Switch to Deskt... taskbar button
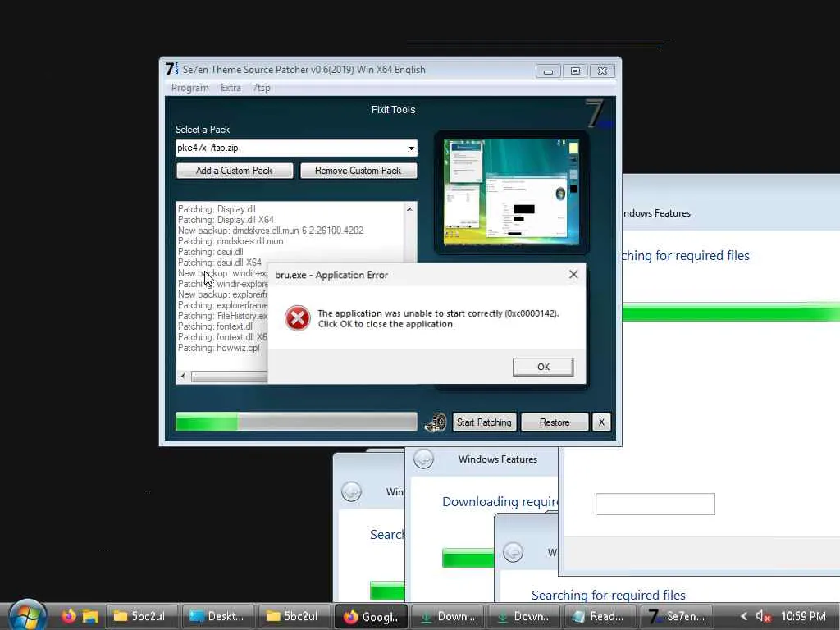The width and height of the screenshot is (840, 630). tap(217, 616)
